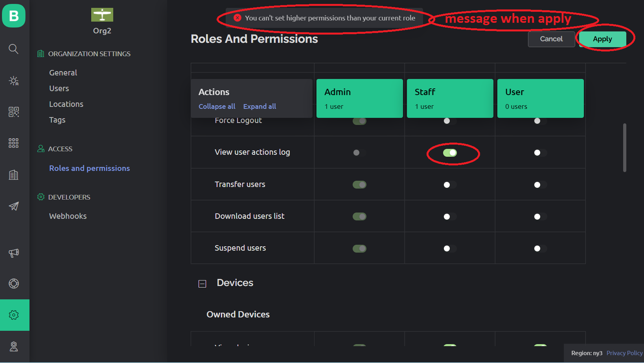Click the Cancel button
The width and height of the screenshot is (644, 363).
(x=551, y=39)
